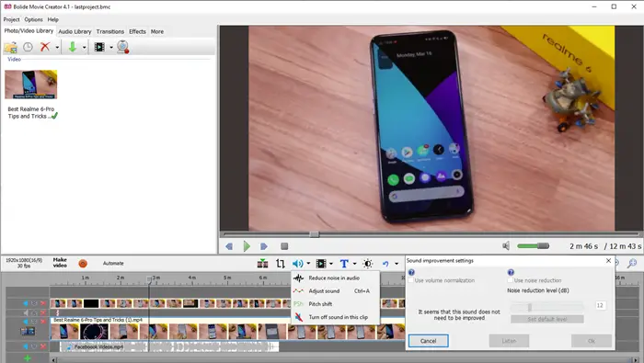Click the preview volume speaker icon

(506, 245)
